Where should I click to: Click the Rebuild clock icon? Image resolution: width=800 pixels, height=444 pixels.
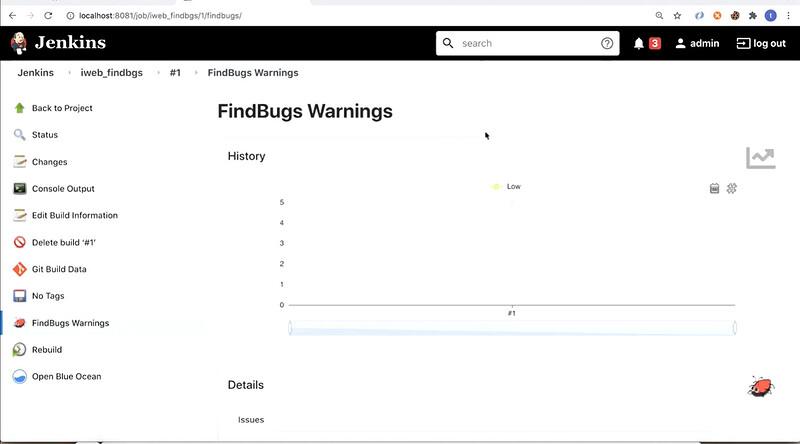point(19,350)
